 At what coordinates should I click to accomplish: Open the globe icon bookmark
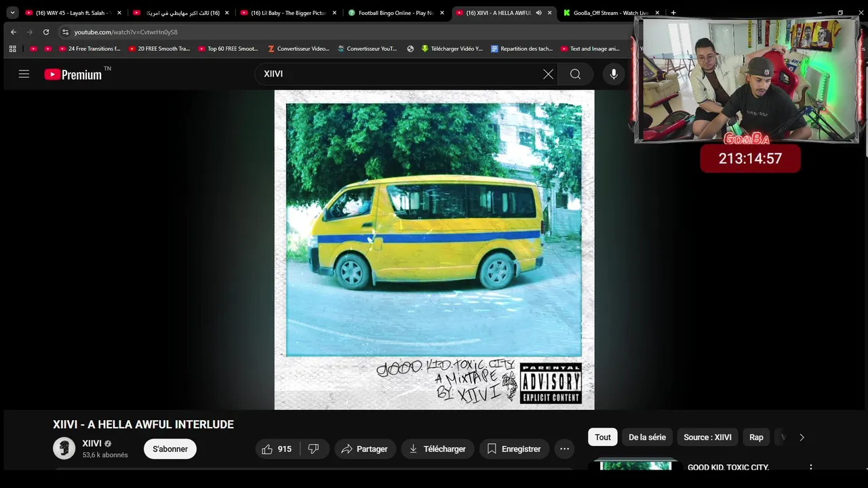(410, 49)
